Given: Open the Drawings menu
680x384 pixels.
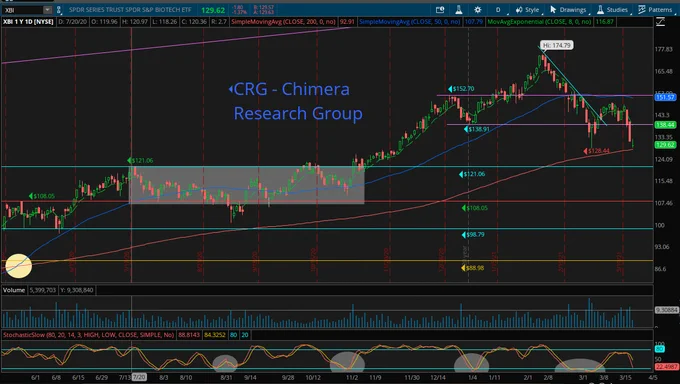Looking at the screenshot, I should coord(568,10).
